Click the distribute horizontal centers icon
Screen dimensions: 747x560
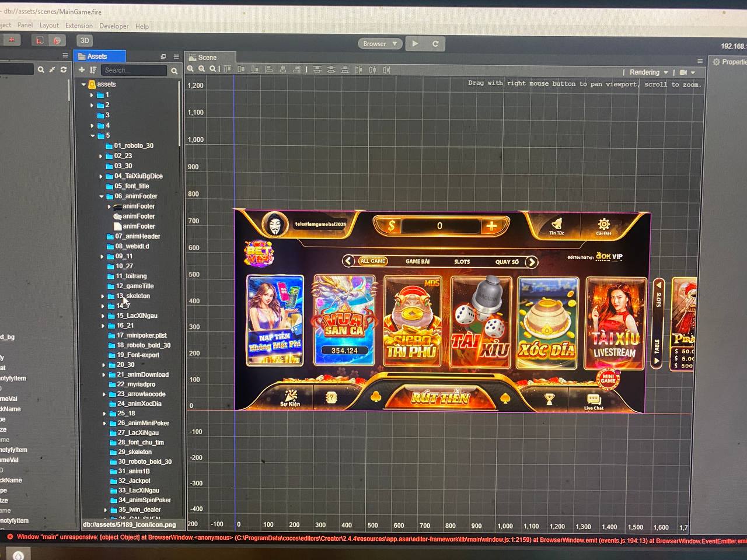pos(372,69)
